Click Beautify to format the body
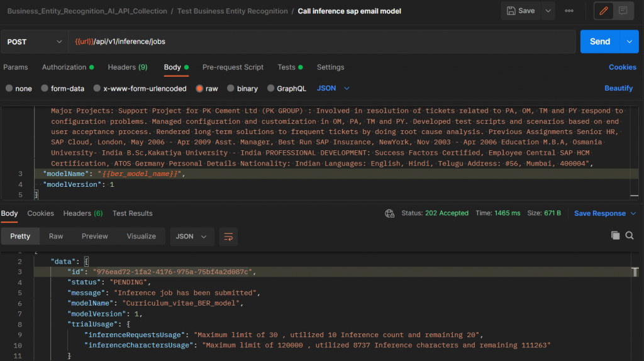 [619, 88]
